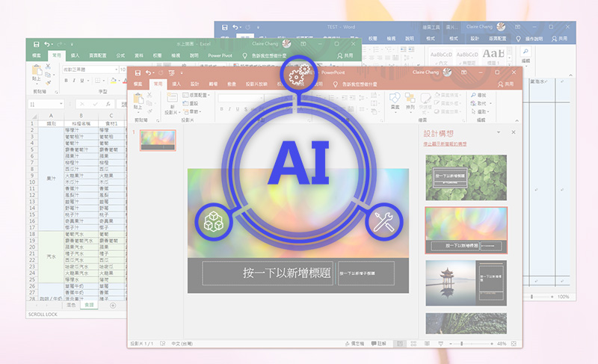Image resolution: width=598 pixels, height=364 pixels.
Task: Click Tell Me box in PowerPoint
Action: click(x=355, y=84)
